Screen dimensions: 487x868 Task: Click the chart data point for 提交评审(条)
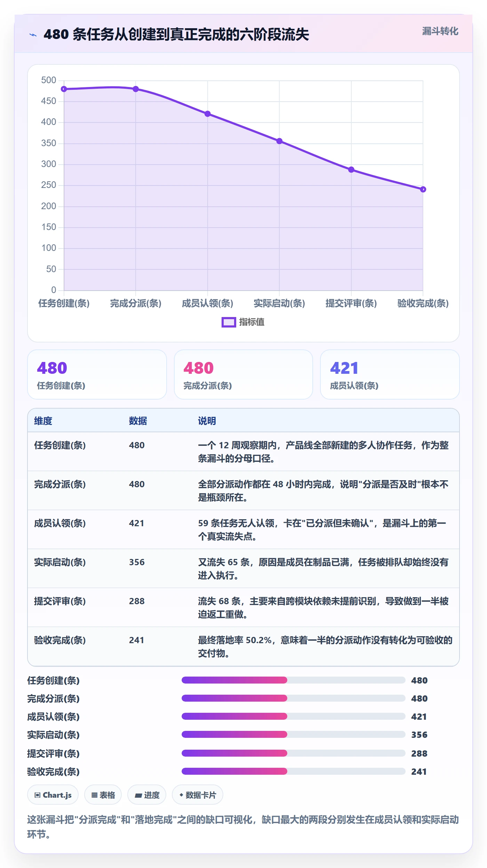point(351,169)
